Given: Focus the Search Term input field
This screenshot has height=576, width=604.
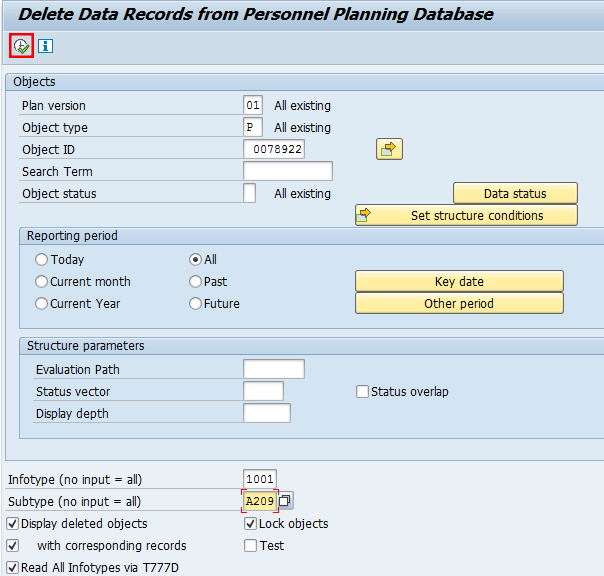Looking at the screenshot, I should pos(287,172).
